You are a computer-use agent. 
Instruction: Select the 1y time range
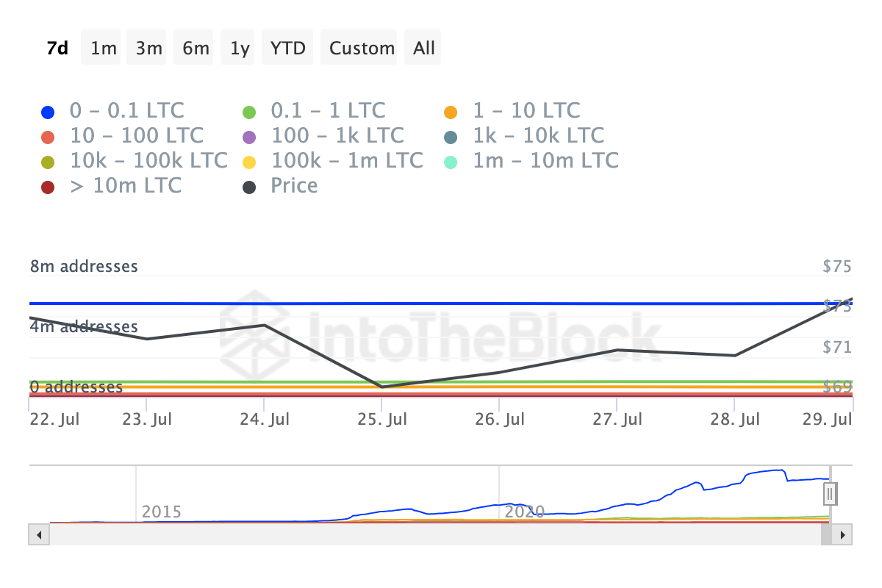(x=240, y=49)
